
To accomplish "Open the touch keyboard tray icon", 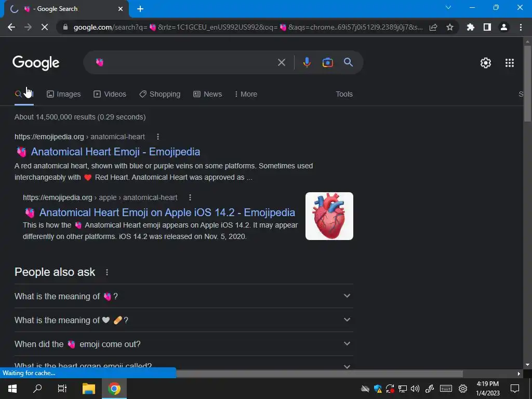I will (x=446, y=389).
